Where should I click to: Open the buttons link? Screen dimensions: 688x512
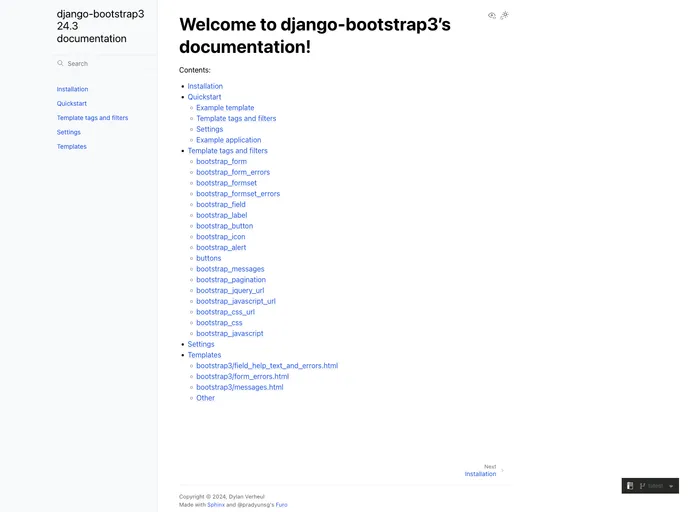208,258
